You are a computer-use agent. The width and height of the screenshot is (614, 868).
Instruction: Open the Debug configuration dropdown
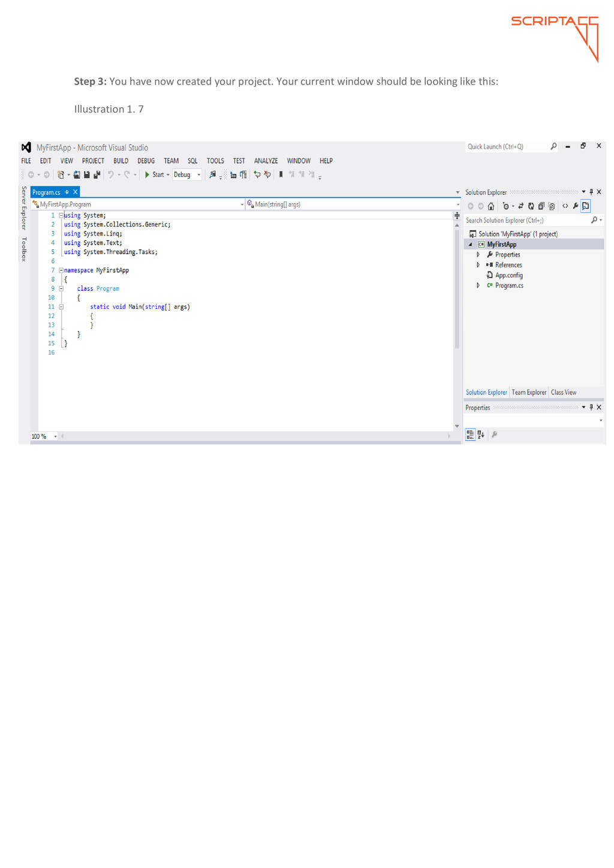point(187,175)
